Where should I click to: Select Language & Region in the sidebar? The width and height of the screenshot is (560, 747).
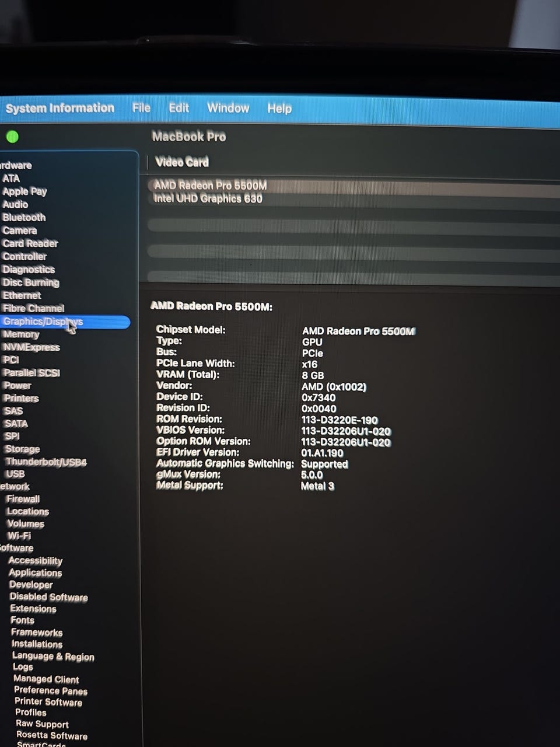coord(53,657)
